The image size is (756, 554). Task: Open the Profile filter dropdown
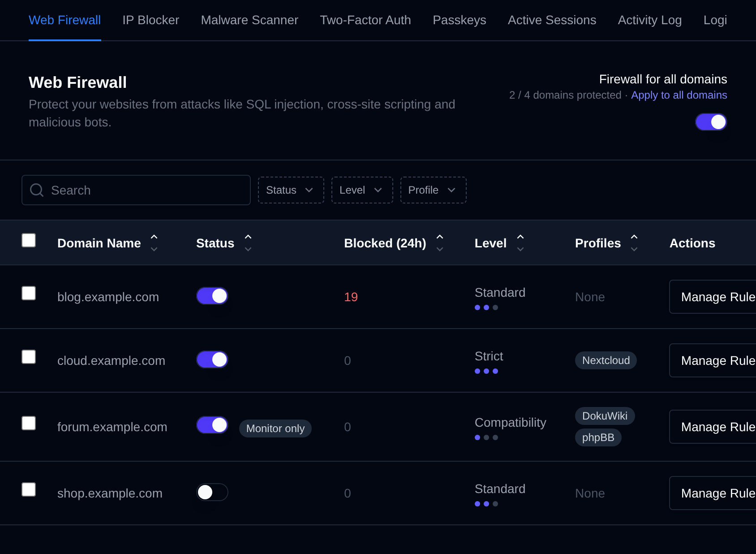(x=434, y=190)
